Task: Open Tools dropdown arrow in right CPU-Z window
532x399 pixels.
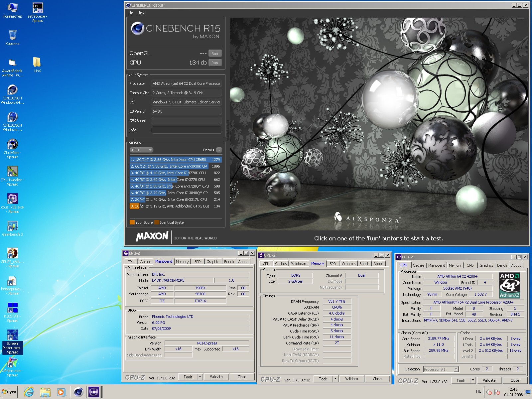Action: click(473, 380)
